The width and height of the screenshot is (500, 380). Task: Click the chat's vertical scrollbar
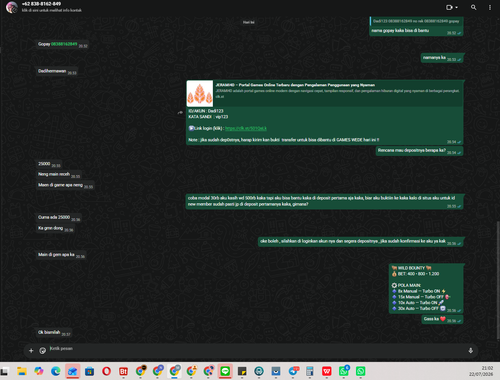click(x=498, y=280)
